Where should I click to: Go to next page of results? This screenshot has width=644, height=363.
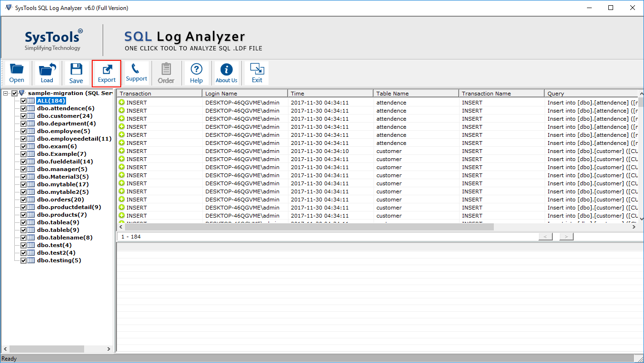point(566,237)
